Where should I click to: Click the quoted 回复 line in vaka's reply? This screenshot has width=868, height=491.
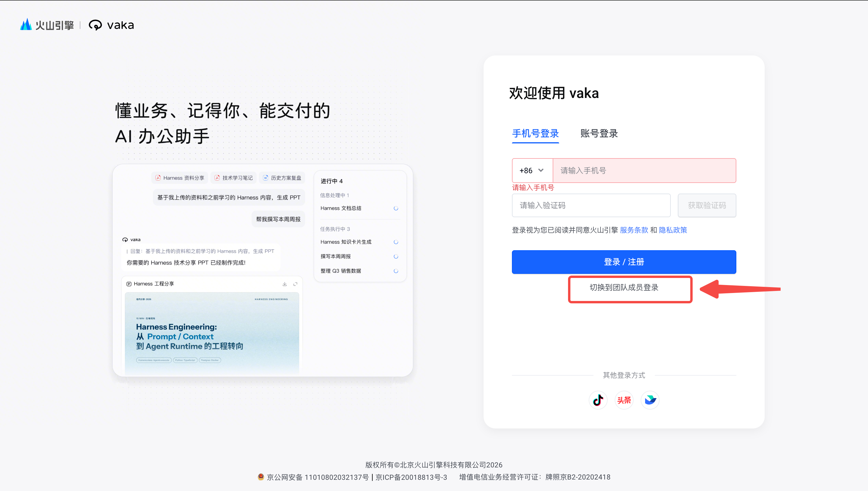click(x=202, y=251)
